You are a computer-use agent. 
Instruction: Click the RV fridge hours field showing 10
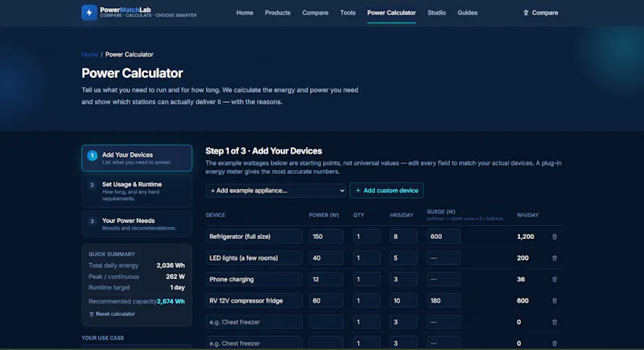(x=403, y=301)
